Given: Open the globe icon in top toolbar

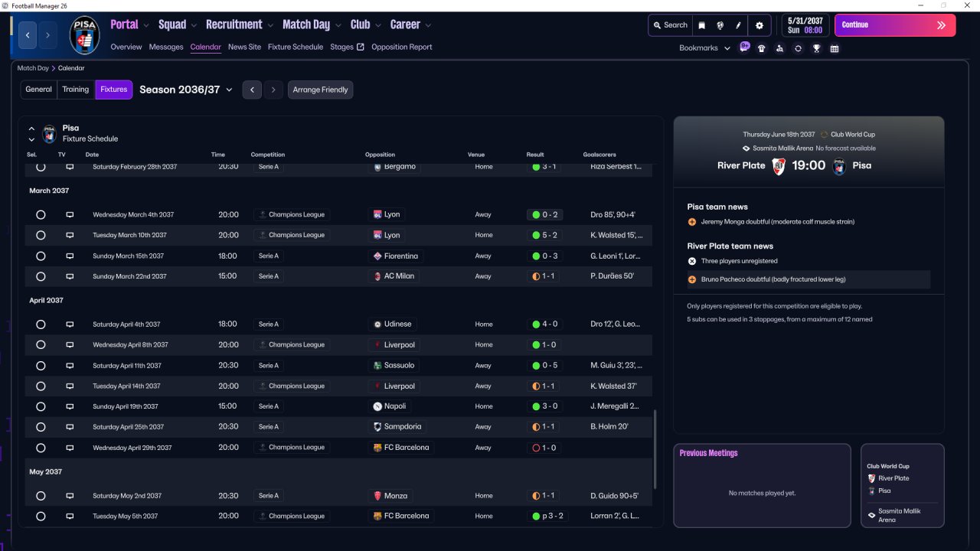Looking at the screenshot, I should 720,25.
